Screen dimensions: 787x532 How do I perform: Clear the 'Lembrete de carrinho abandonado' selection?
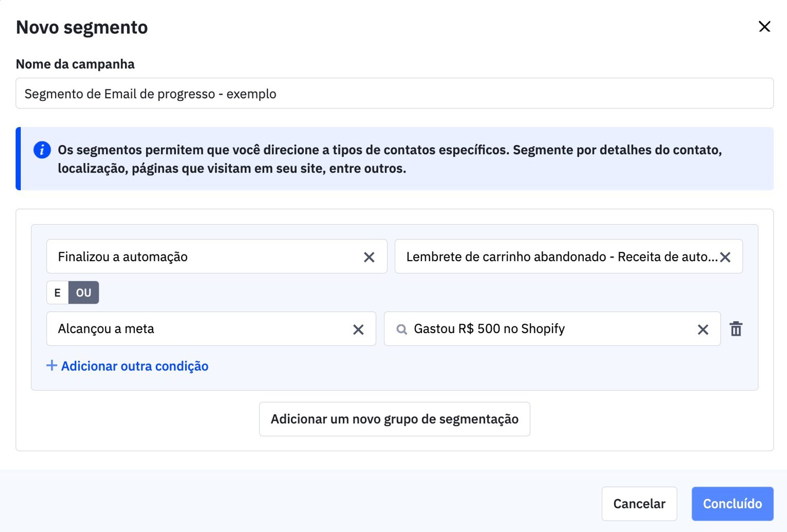coord(725,257)
